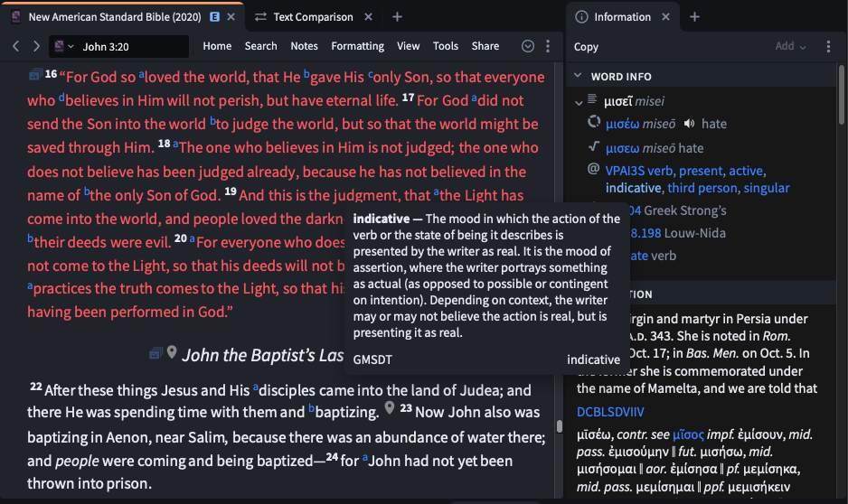Open footnote a before 'John had not yet'

coord(365,458)
